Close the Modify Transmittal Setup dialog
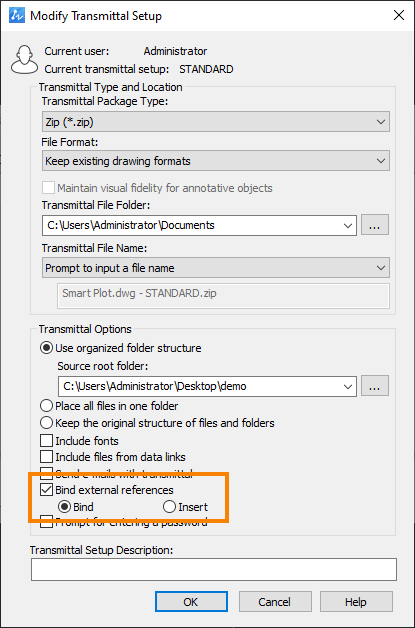Image resolution: width=415 pixels, height=628 pixels. [x=399, y=16]
